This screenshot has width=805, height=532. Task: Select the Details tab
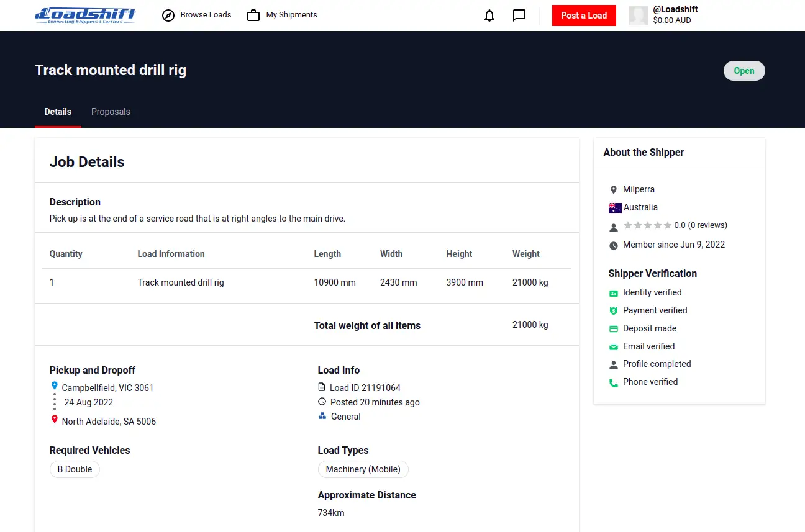(x=58, y=112)
